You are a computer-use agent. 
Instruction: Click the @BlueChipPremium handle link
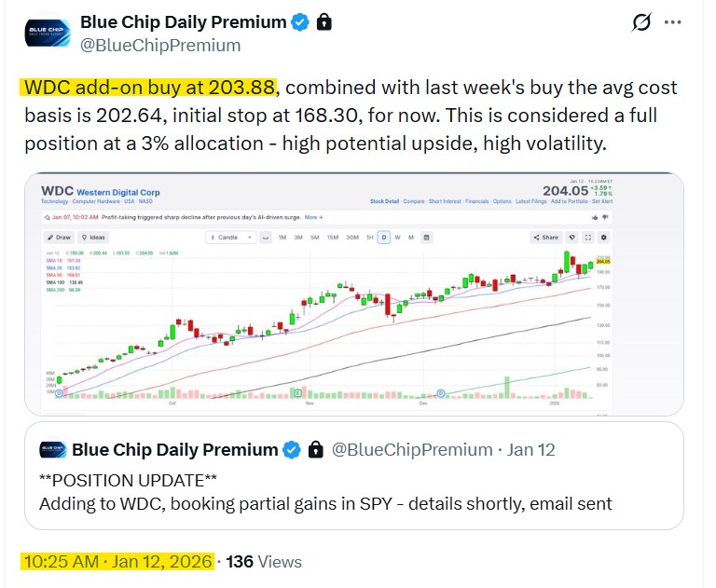coord(160,45)
